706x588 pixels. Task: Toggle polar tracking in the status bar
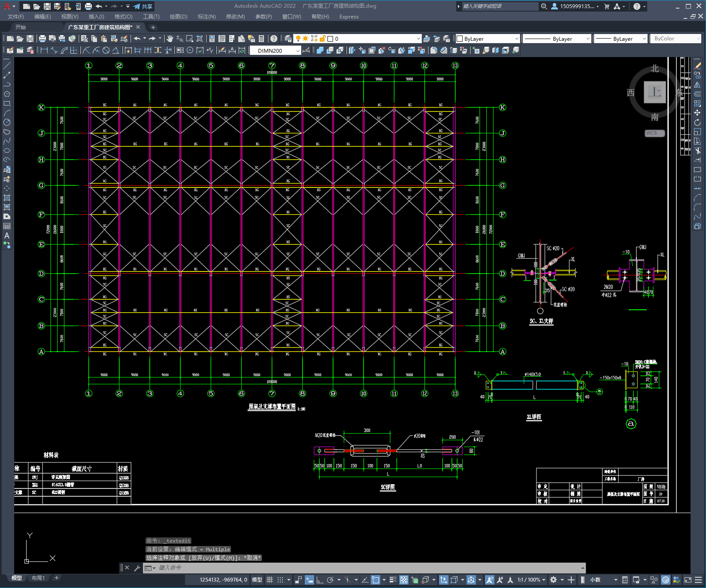coord(330,580)
